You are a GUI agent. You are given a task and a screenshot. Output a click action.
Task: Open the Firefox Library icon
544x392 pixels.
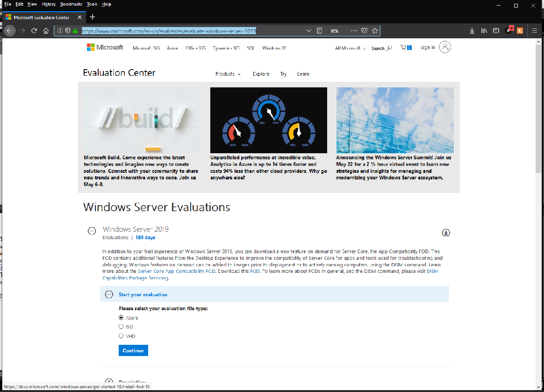click(x=484, y=30)
